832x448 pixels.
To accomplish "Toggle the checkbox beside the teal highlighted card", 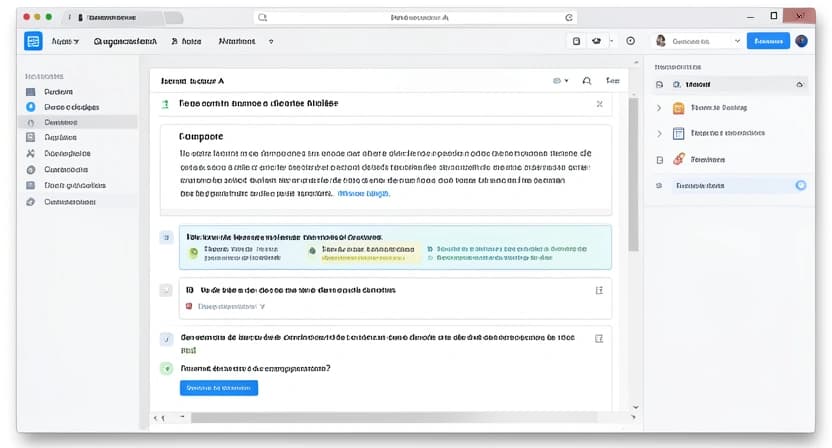I will pyautogui.click(x=166, y=237).
